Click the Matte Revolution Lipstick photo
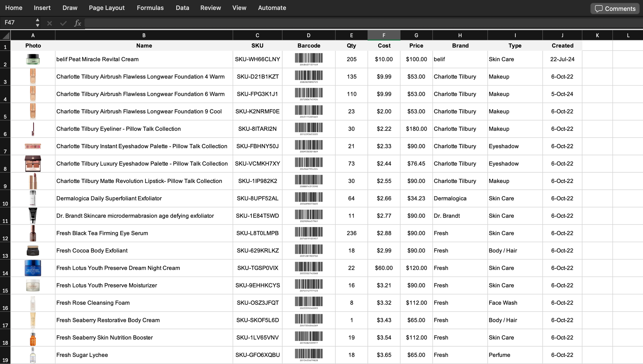 click(33, 181)
